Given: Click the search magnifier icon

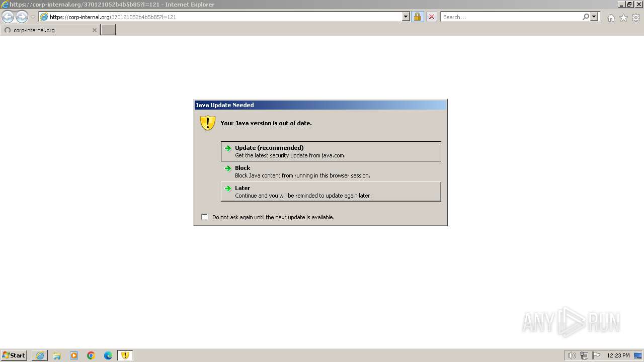Looking at the screenshot, I should [x=586, y=17].
